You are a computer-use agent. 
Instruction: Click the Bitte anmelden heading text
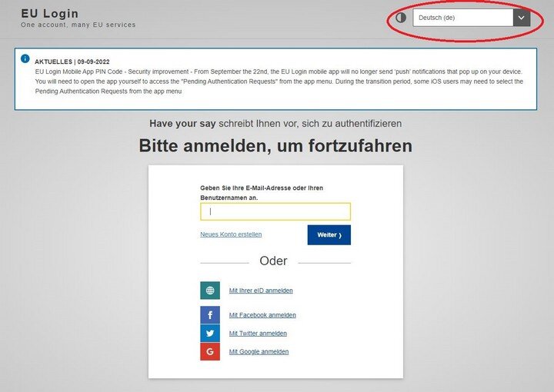275,146
